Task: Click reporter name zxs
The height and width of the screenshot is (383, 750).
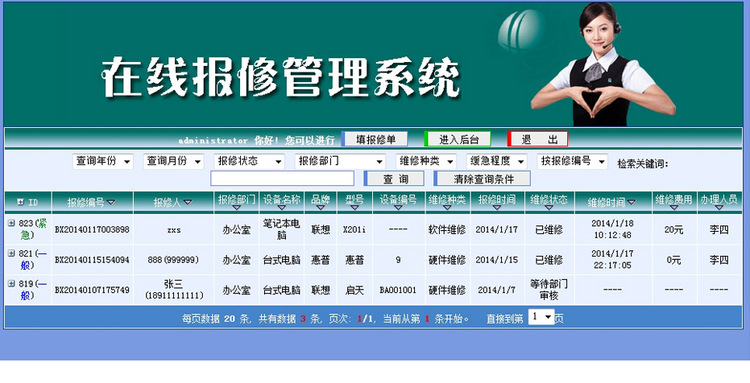Action: [x=174, y=230]
